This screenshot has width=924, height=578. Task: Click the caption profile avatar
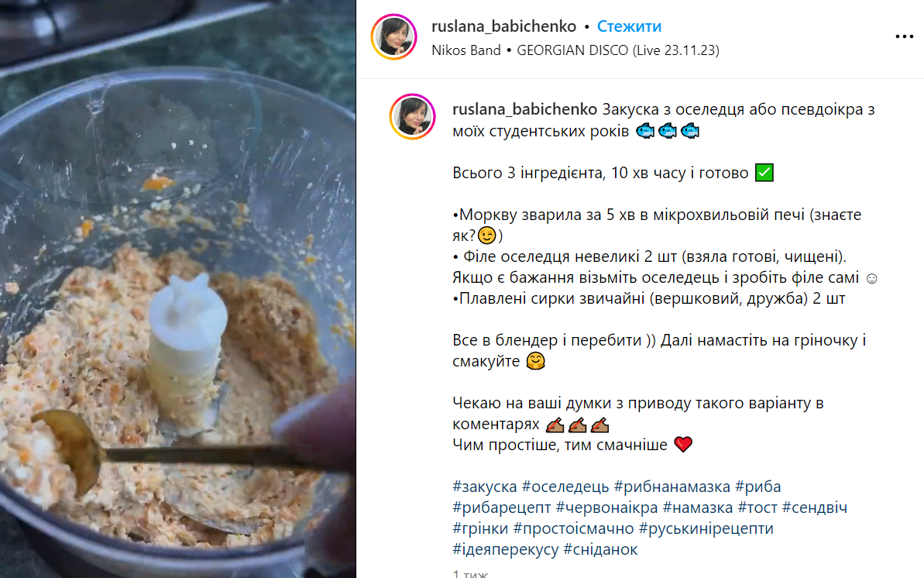[x=413, y=117]
